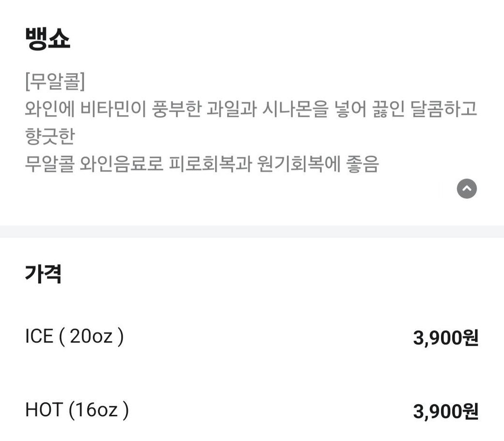Click the 가격 section heading
504x441 pixels.
click(43, 274)
